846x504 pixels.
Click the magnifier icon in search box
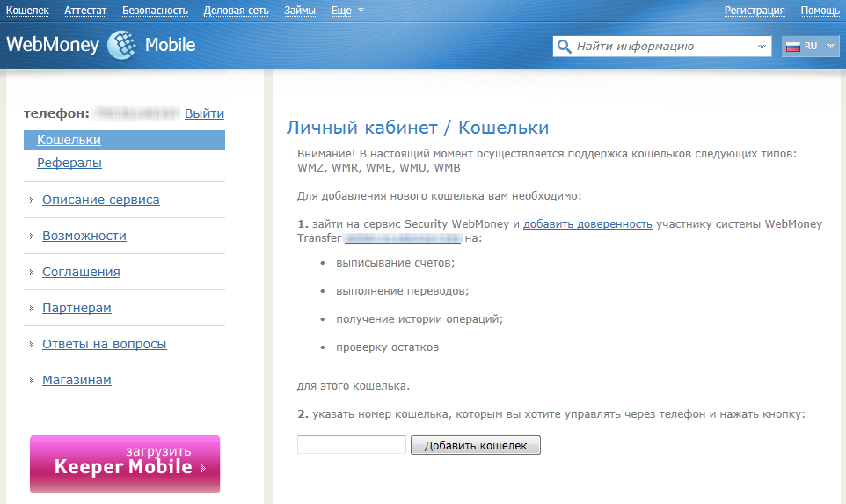[564, 47]
